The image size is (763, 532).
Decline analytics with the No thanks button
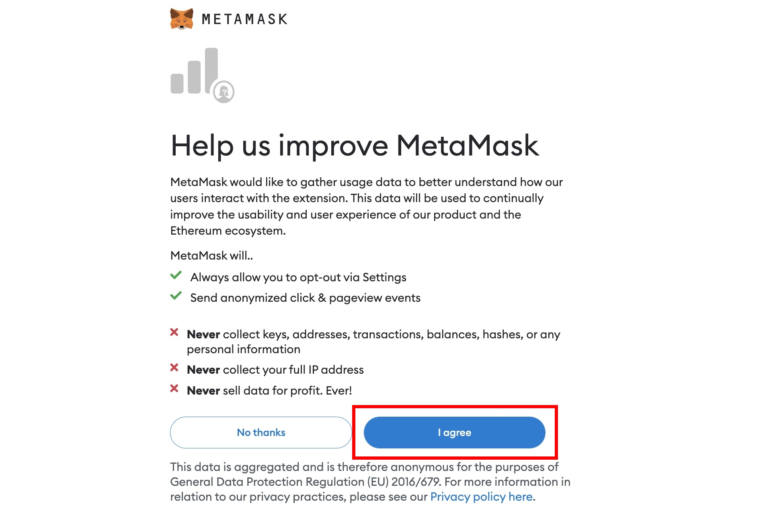pos(261,432)
